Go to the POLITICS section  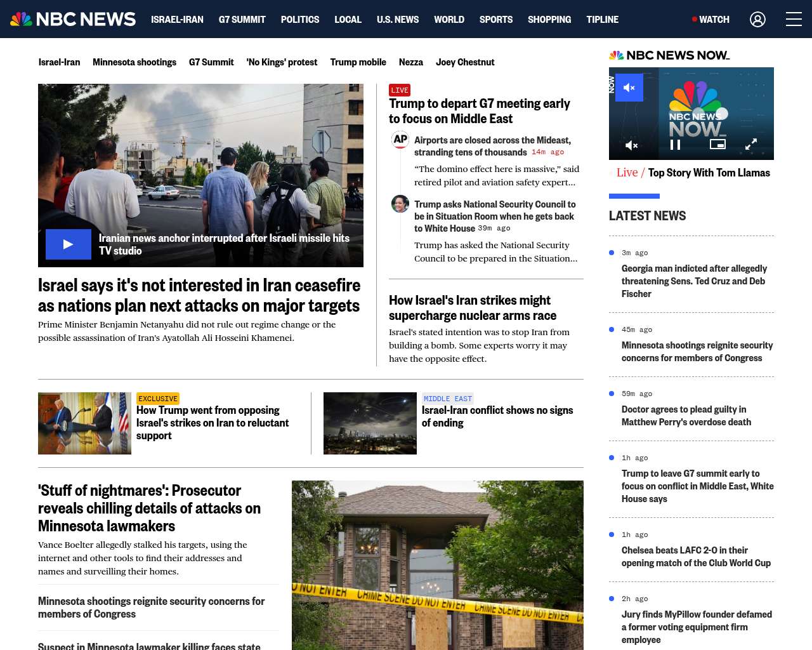tap(300, 20)
